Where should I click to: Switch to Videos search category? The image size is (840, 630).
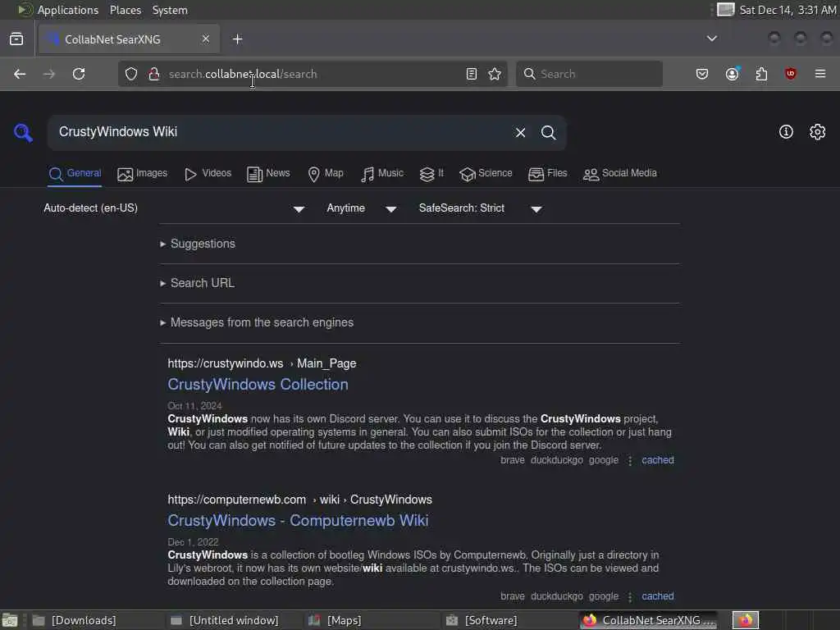[208, 174]
